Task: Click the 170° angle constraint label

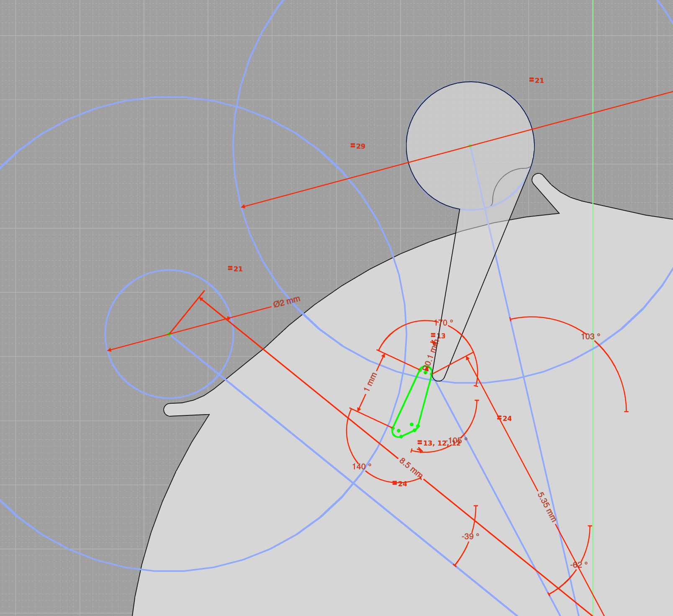Action: pyautogui.click(x=444, y=323)
